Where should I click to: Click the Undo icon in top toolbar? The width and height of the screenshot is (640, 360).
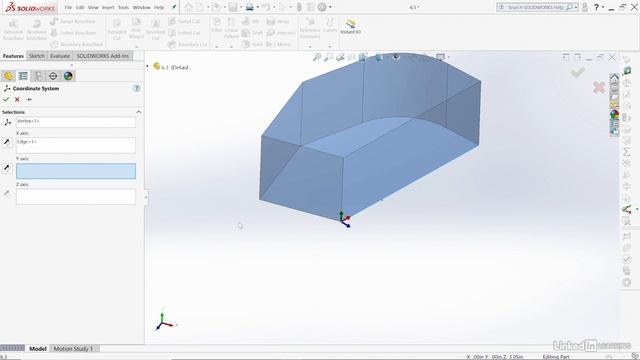pos(266,7)
